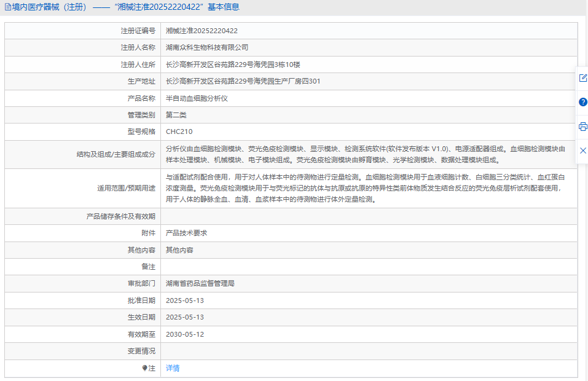Click the edit/feedback pencil icon in the side panel
This screenshot has width=588, height=381.
(582, 78)
